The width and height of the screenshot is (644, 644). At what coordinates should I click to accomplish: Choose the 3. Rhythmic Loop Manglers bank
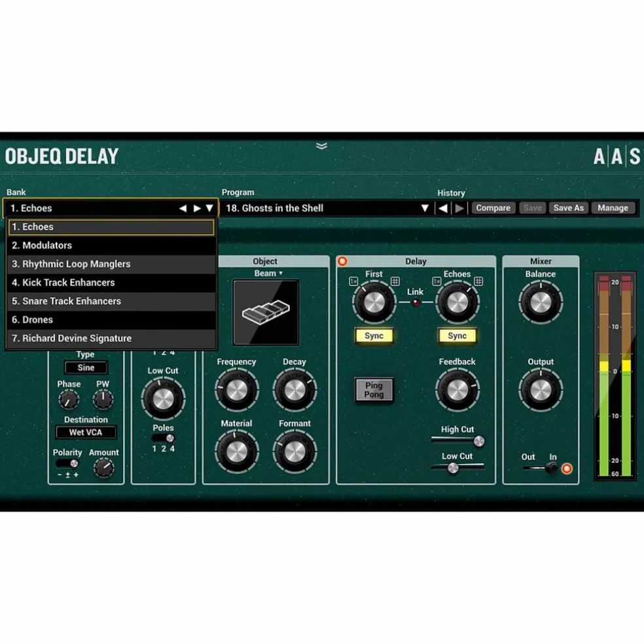coord(111,264)
